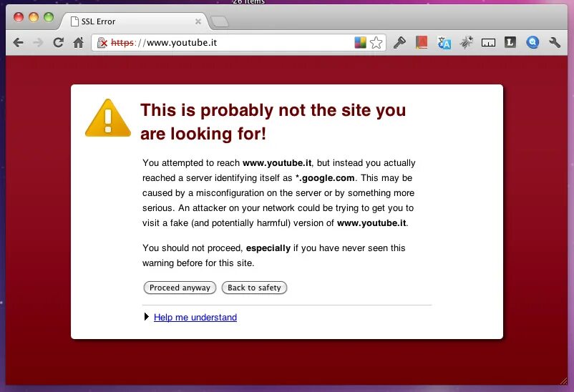
Task: Click the bold word 'especially'
Action: click(x=268, y=248)
